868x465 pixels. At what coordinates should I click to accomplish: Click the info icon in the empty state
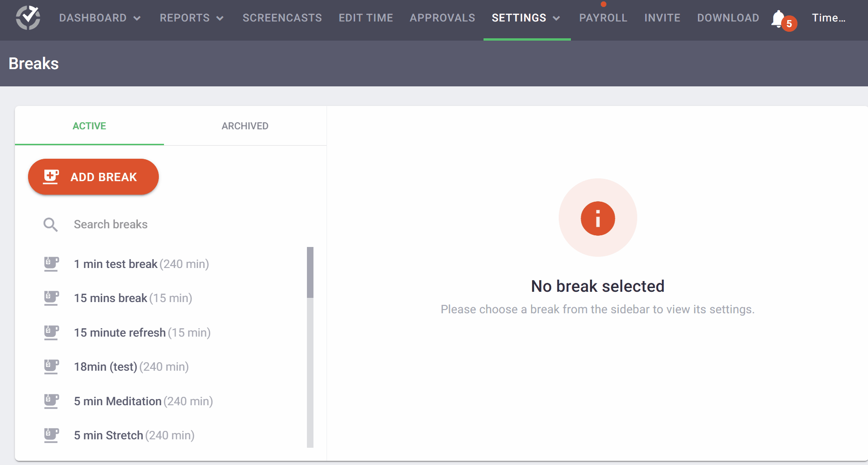click(598, 218)
